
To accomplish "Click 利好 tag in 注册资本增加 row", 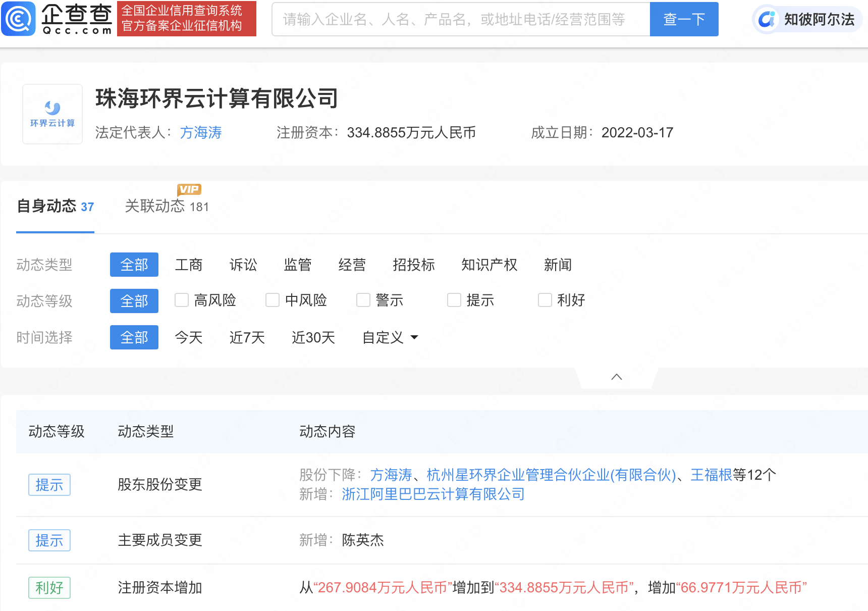I will pyautogui.click(x=49, y=588).
